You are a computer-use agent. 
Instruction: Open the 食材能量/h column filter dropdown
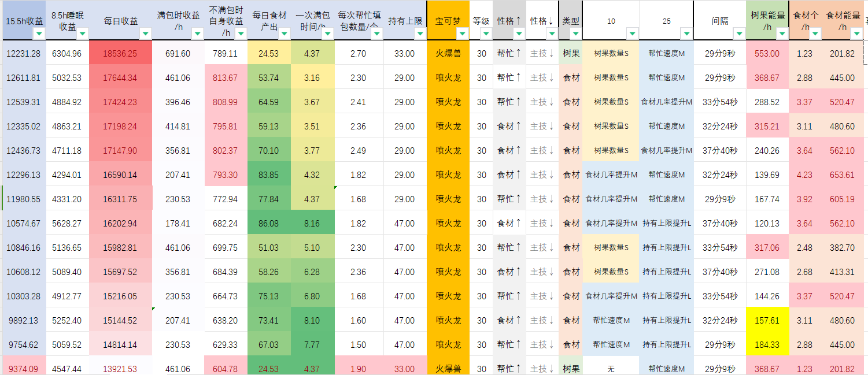(856, 34)
